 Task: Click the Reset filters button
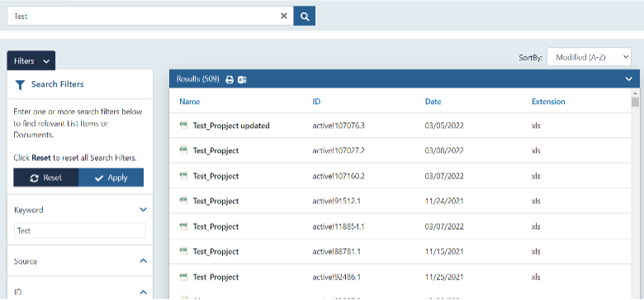46,178
